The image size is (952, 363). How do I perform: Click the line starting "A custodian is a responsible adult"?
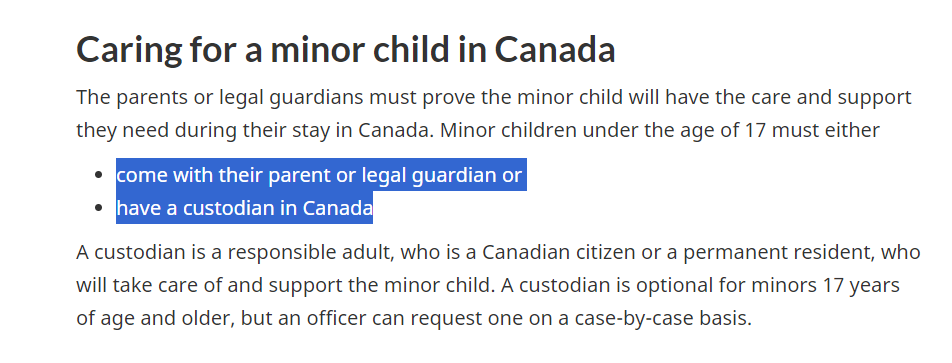498,253
